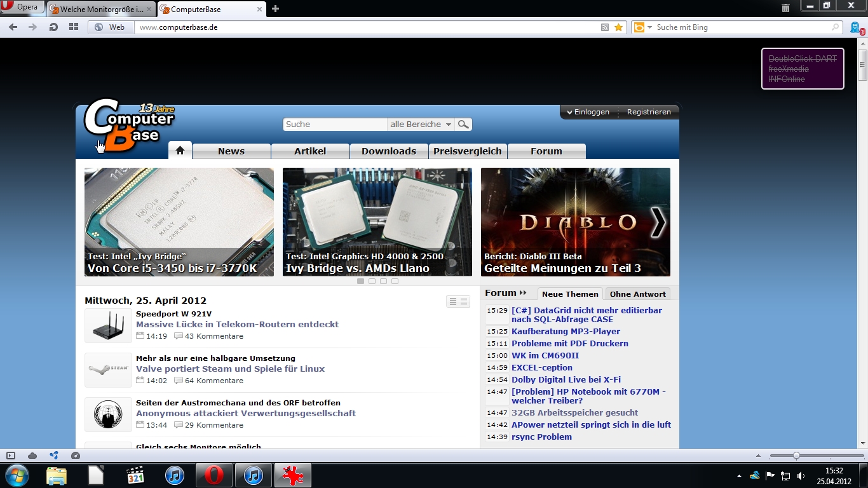Image resolution: width=868 pixels, height=488 pixels.
Task: Open the Ghostery extension icon
Action: pos(856,27)
